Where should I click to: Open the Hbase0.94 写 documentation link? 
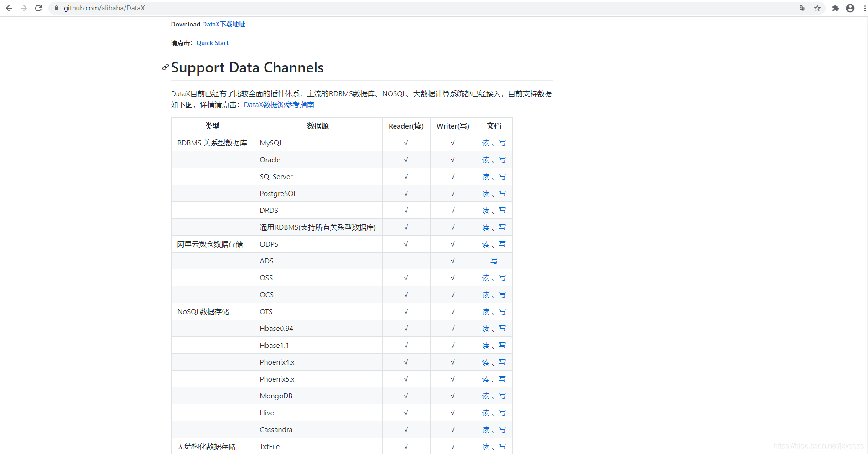[x=502, y=329]
